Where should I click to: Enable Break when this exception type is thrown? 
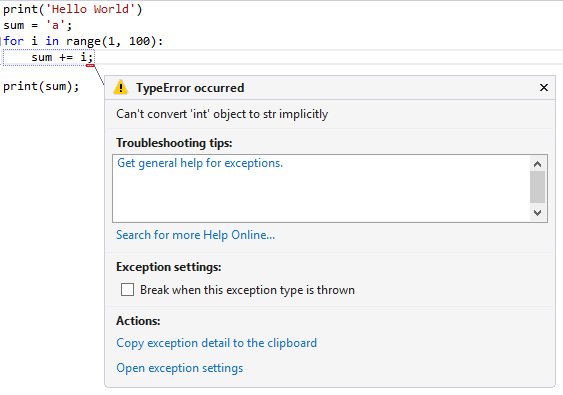127,289
